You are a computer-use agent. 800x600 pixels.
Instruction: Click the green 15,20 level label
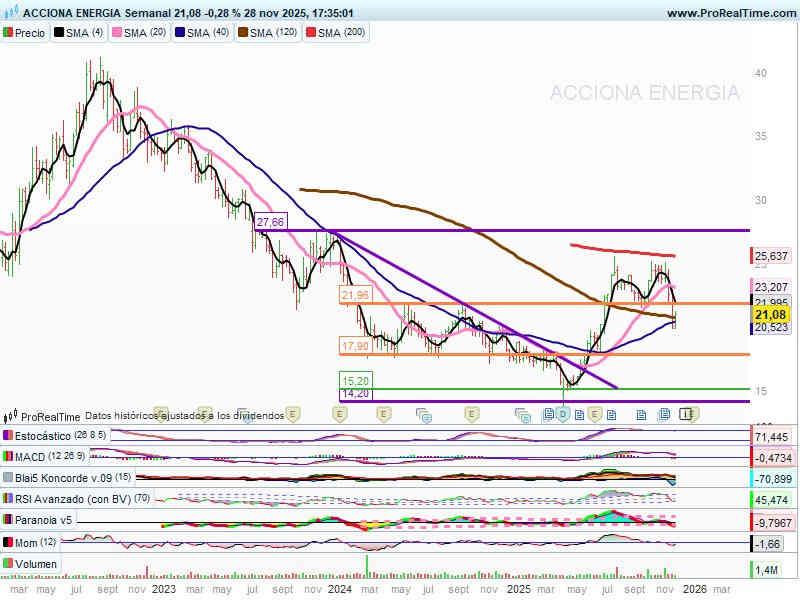[355, 381]
